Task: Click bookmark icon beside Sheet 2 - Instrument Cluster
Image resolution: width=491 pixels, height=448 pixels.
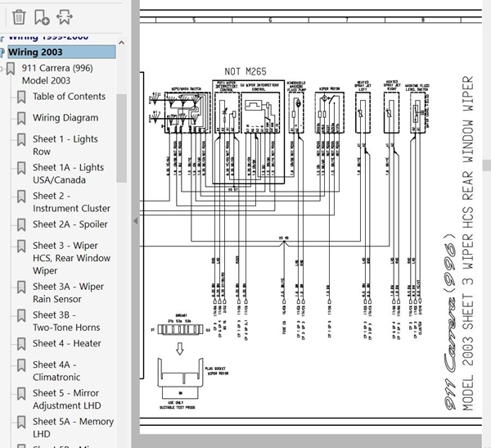Action: 21,197
